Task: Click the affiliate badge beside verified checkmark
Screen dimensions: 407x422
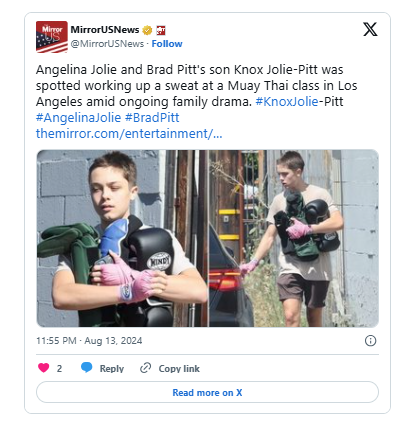Action: [x=161, y=30]
